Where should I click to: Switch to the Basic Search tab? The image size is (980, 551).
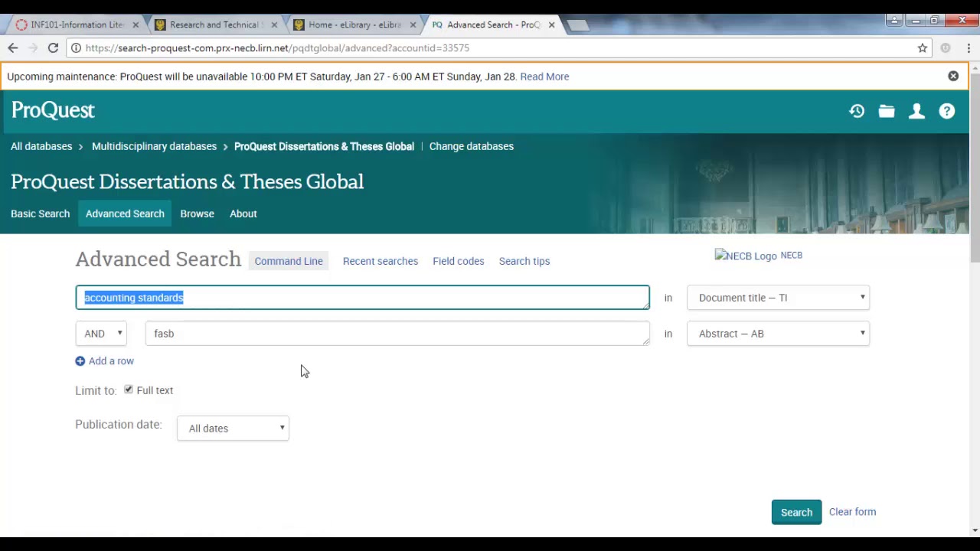pos(40,214)
